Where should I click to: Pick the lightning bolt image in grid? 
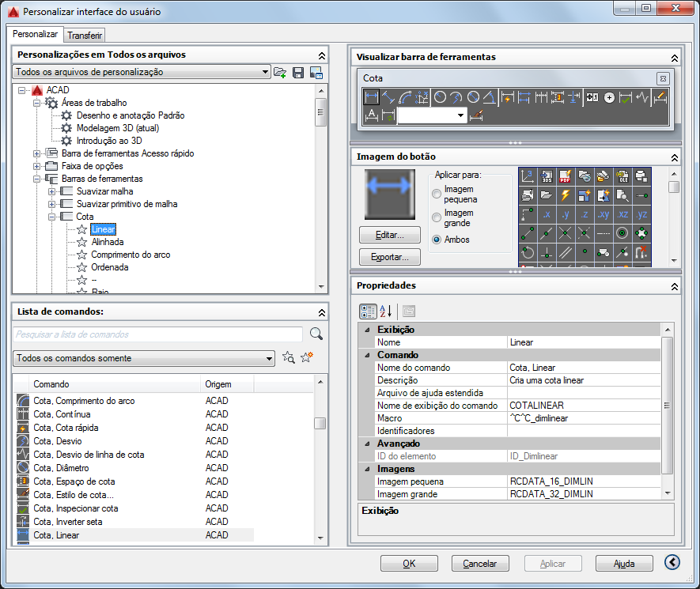tap(566, 195)
